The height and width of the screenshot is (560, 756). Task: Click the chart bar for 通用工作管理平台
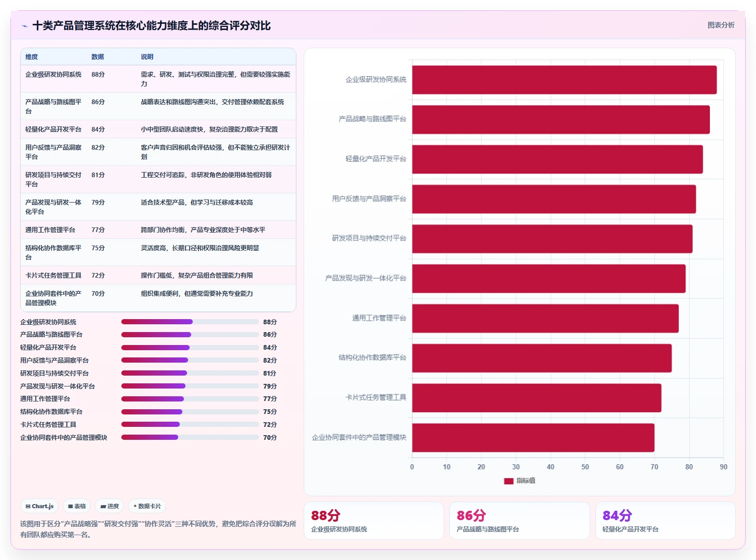[545, 318]
